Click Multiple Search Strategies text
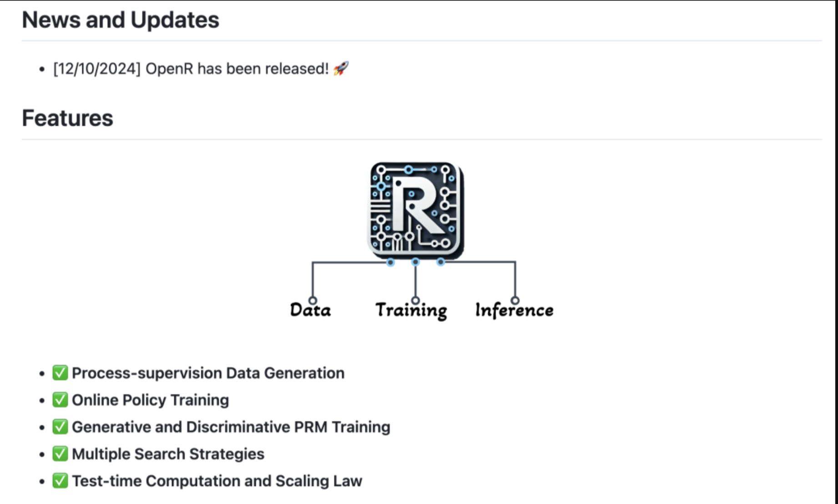Screen dimensions: 838x504 pos(168,454)
